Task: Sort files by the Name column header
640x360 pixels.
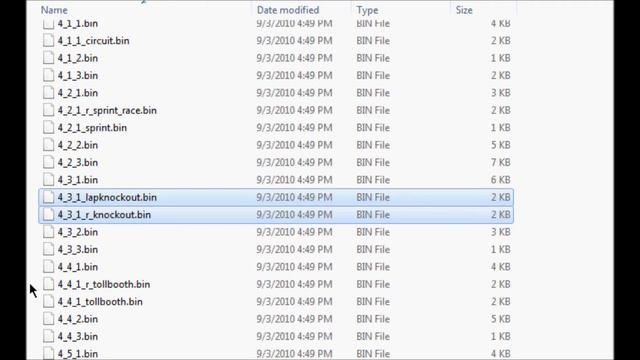Action: coord(54,10)
